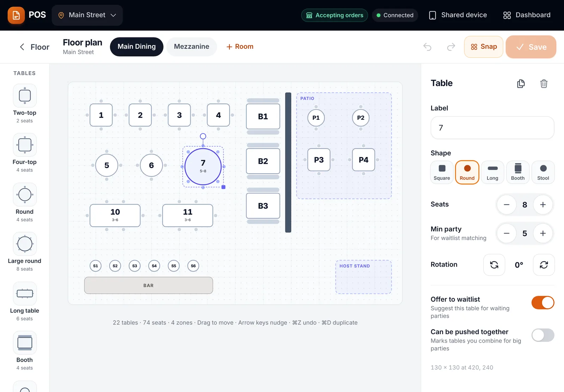
Task: Duplicate the selected table icon
Action: click(521, 84)
